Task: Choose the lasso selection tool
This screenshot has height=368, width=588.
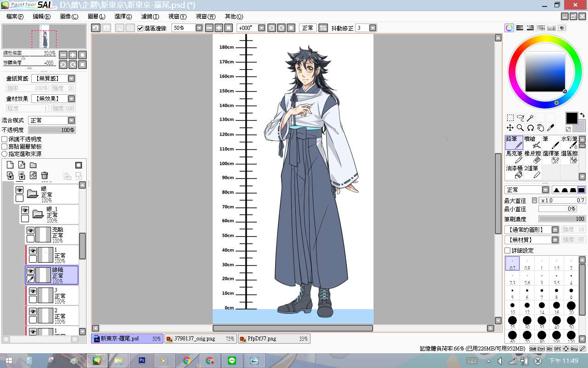Action: pos(520,118)
